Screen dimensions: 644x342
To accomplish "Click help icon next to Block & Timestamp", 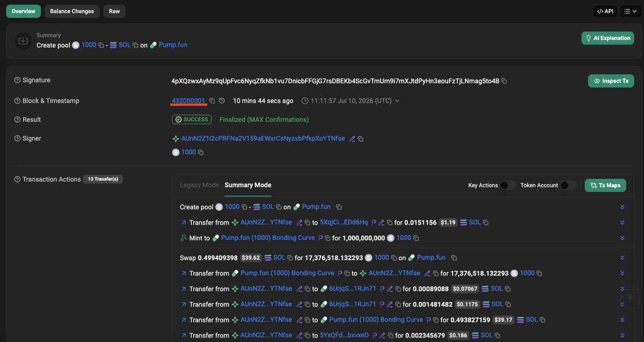I will tap(17, 101).
